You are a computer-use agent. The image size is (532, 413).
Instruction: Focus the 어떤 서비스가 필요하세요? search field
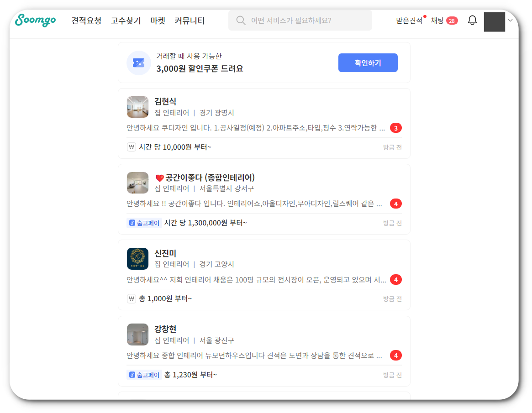[x=300, y=21]
